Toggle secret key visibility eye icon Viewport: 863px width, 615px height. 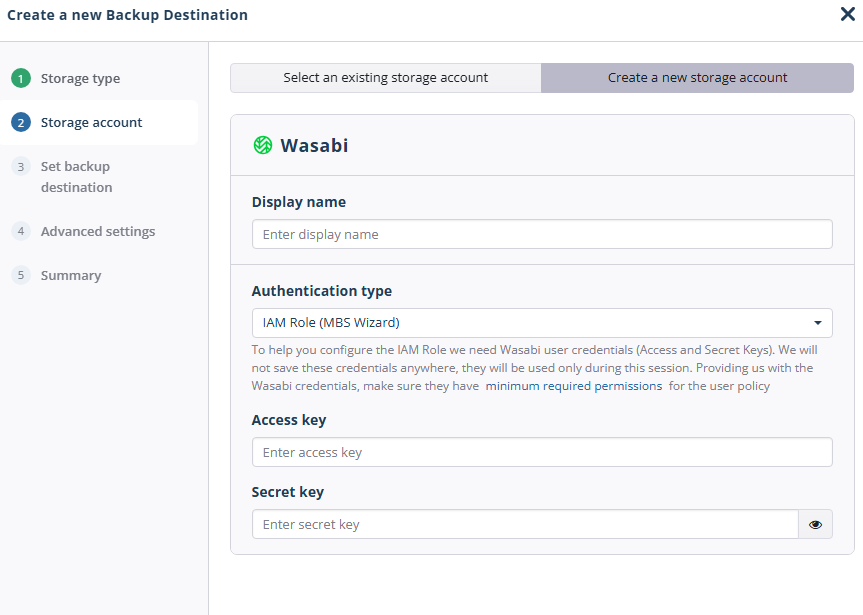click(815, 524)
